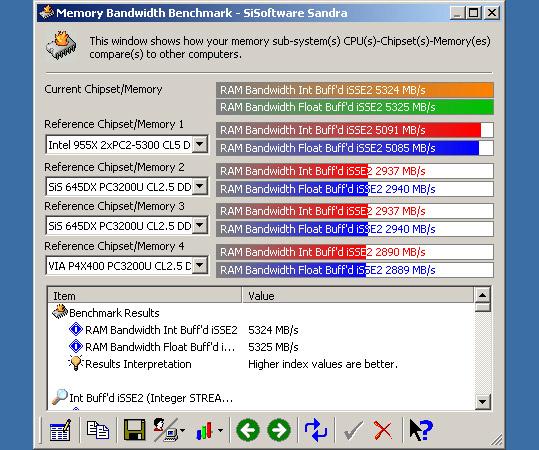
Task: Cancel with the red X icon
Action: (383, 430)
